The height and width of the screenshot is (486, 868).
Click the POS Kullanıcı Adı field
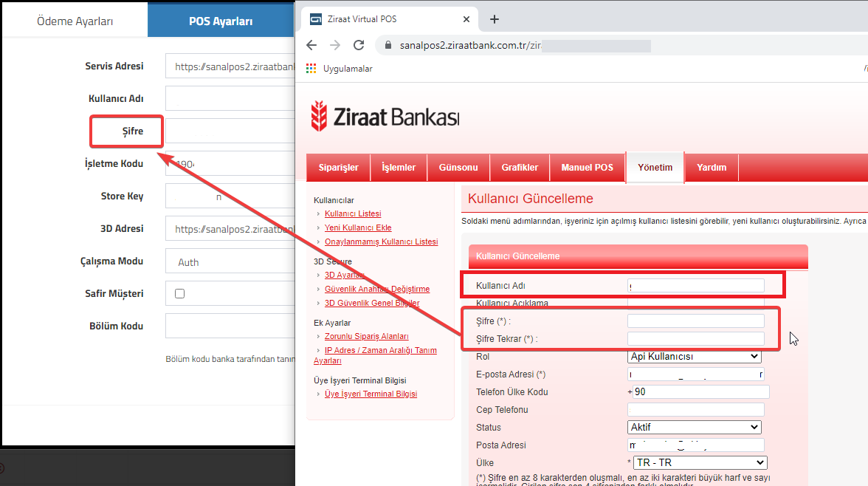[x=230, y=99]
